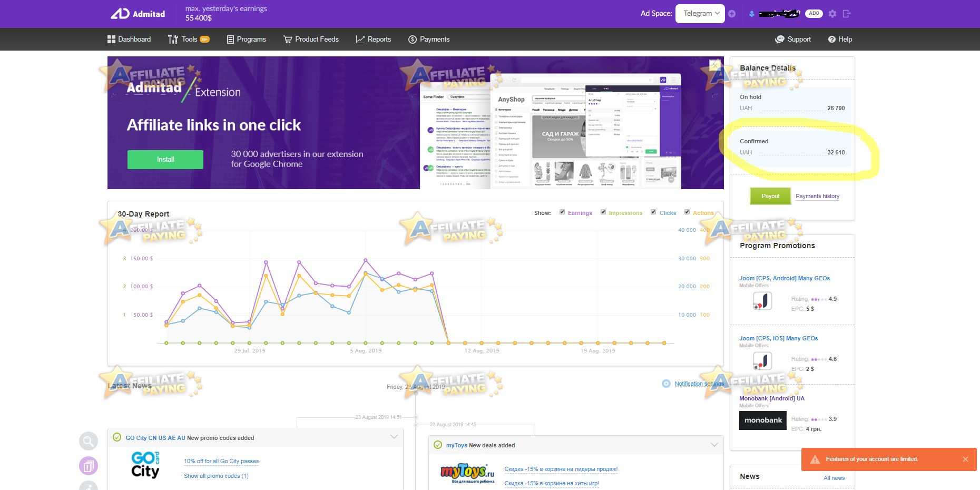
Task: Open the Dashboard menu
Action: (x=129, y=39)
